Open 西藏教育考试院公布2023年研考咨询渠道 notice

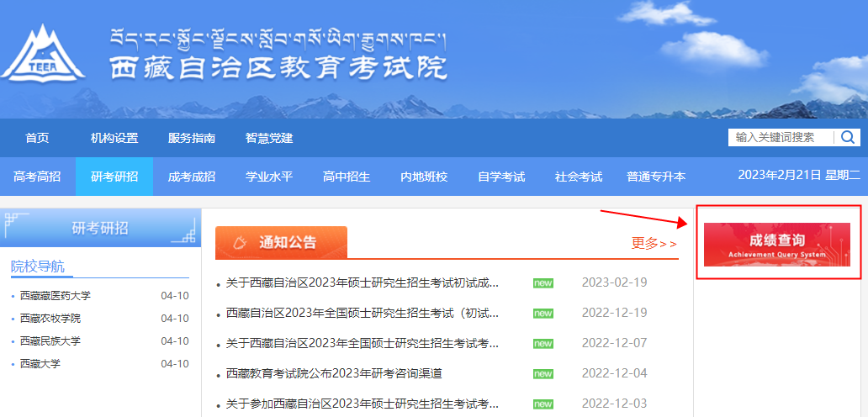pos(334,373)
